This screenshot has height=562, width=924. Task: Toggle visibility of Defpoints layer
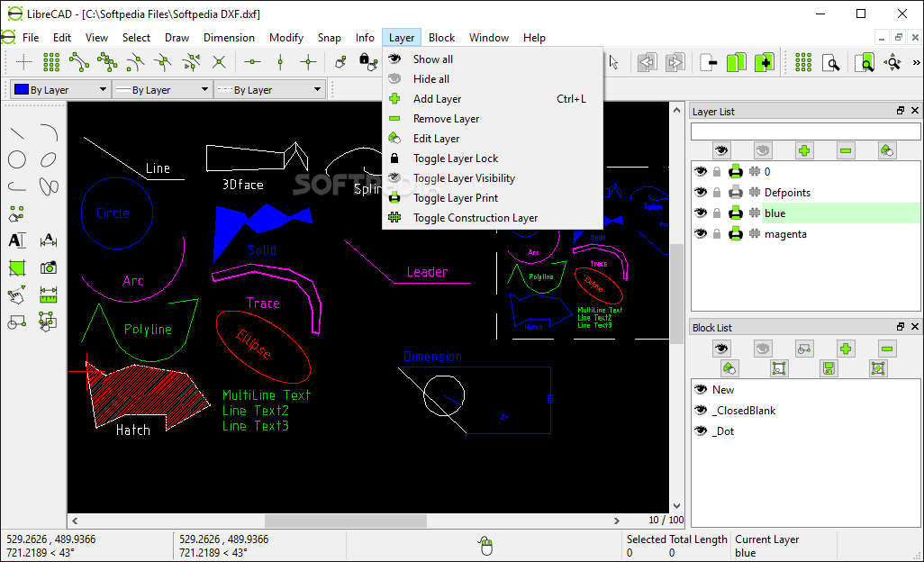click(700, 192)
